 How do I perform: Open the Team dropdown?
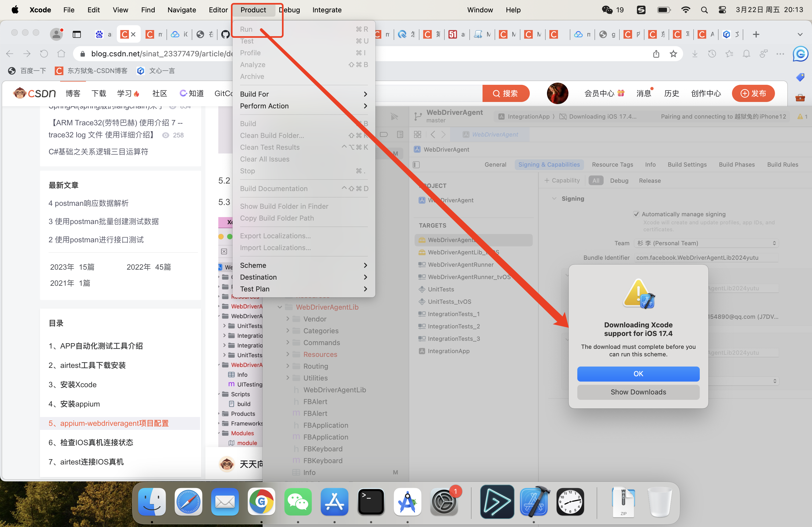point(706,243)
